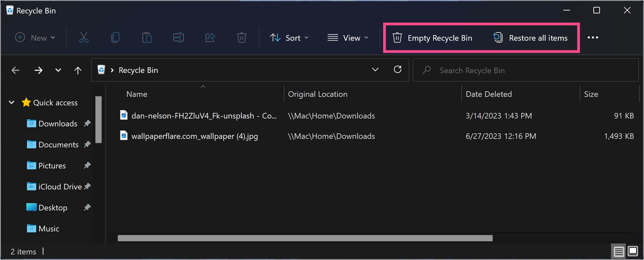
Task: Click Restore all items button
Action: 530,38
